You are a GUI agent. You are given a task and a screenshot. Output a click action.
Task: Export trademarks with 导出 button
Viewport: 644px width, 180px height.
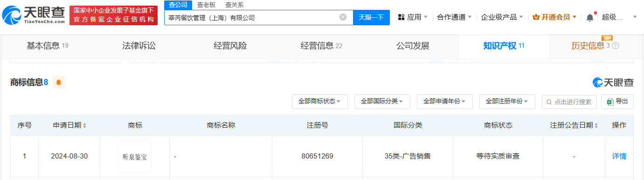[617, 101]
